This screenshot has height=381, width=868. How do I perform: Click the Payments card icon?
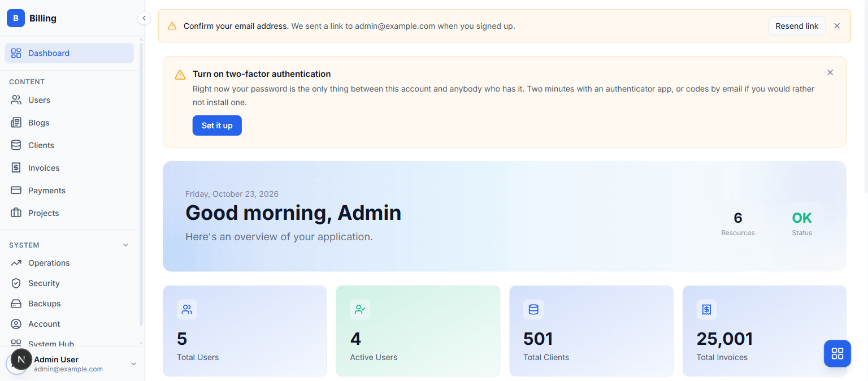tap(16, 190)
